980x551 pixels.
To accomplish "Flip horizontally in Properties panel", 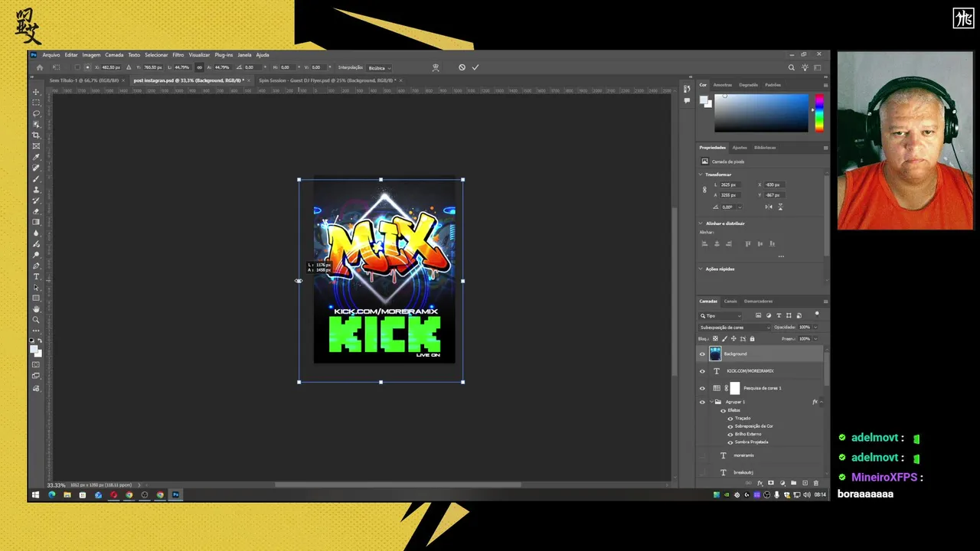I will (x=769, y=207).
